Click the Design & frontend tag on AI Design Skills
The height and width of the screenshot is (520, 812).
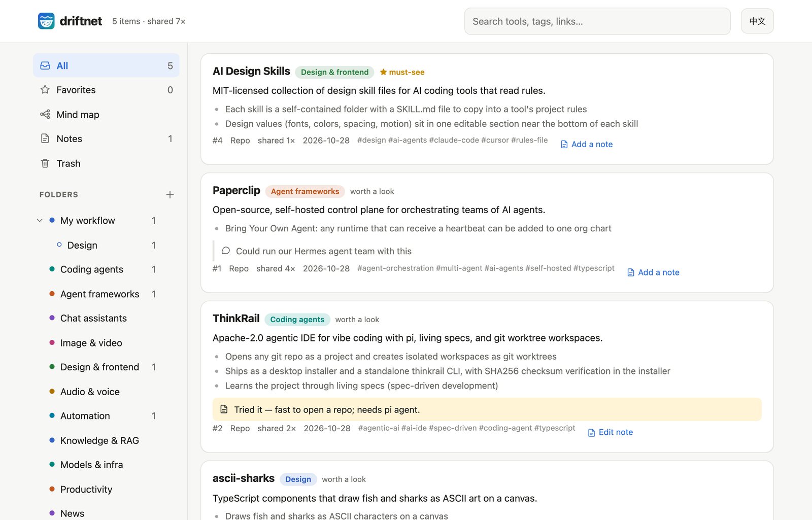click(334, 72)
